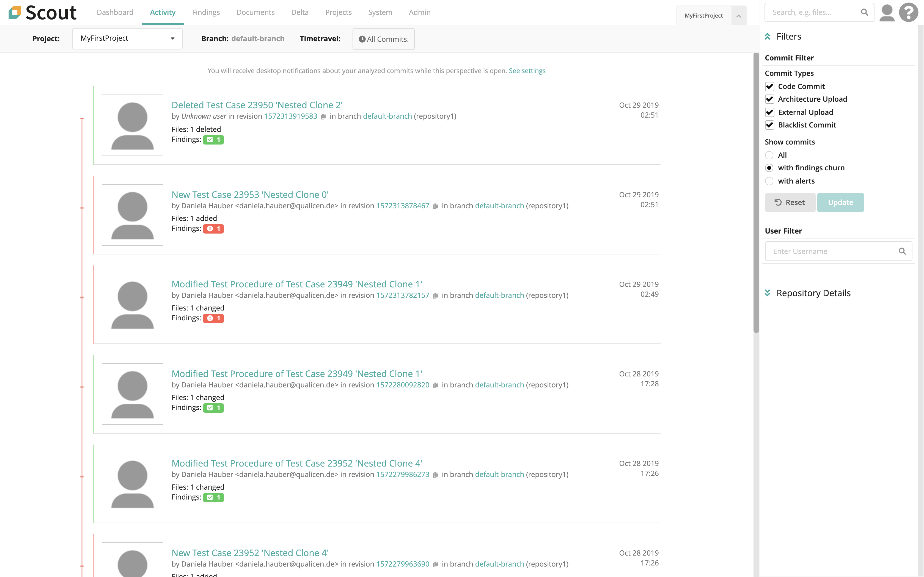Collapse the Filters section chevron
924x577 pixels.
(x=768, y=37)
